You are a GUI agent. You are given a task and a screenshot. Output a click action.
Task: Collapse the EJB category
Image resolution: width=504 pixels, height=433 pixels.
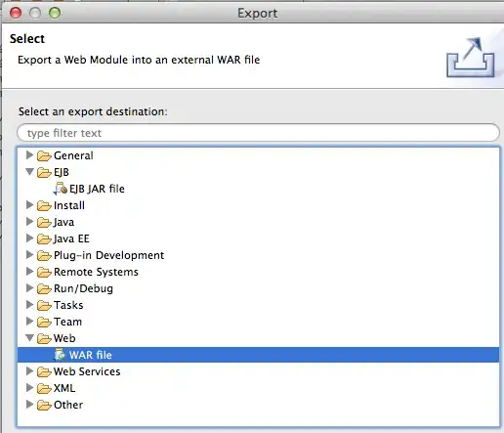(x=29, y=172)
